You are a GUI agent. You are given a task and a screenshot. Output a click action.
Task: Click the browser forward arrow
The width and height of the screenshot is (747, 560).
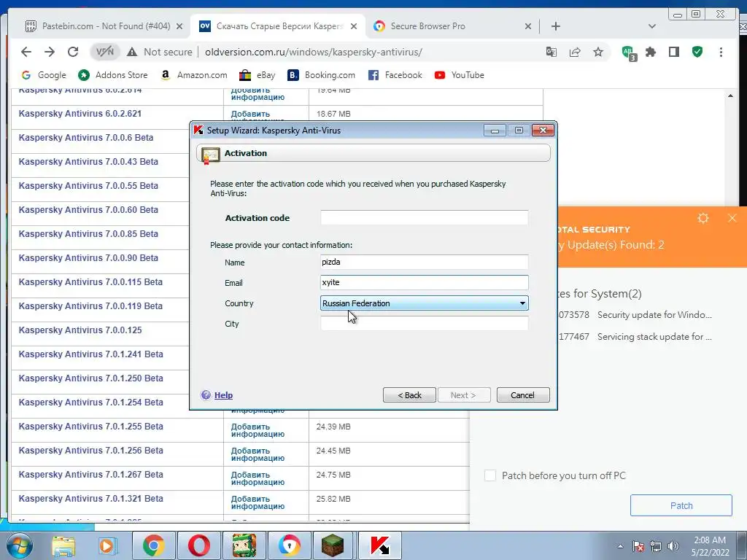[50, 52]
